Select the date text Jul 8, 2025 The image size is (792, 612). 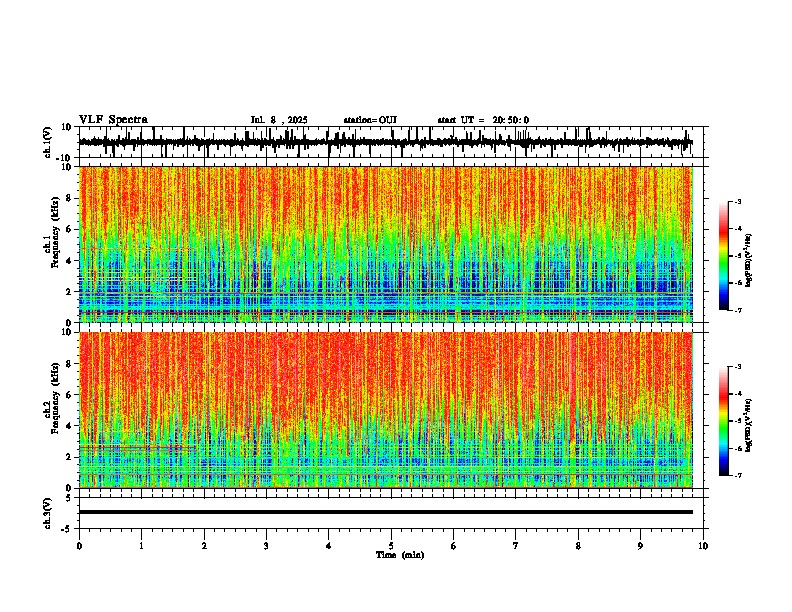point(279,120)
